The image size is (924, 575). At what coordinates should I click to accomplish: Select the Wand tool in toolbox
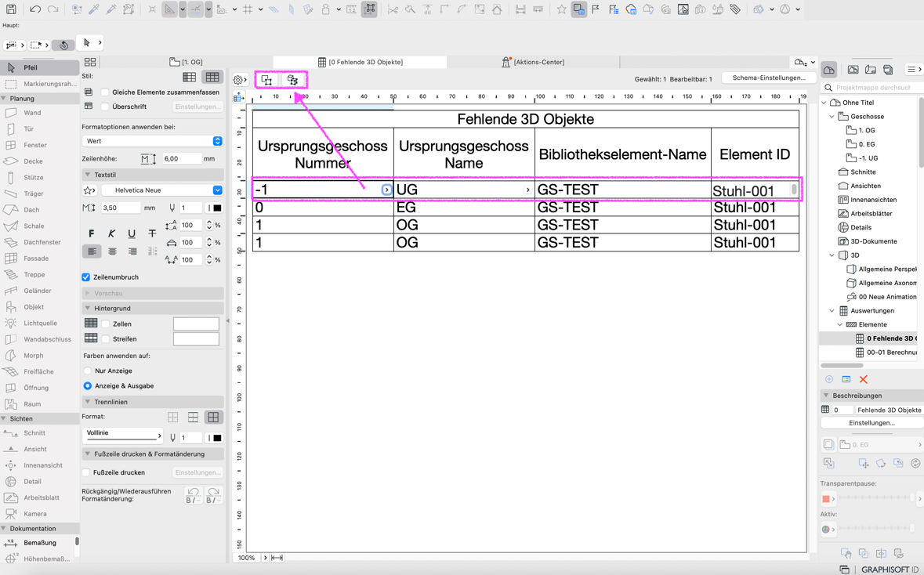point(31,113)
